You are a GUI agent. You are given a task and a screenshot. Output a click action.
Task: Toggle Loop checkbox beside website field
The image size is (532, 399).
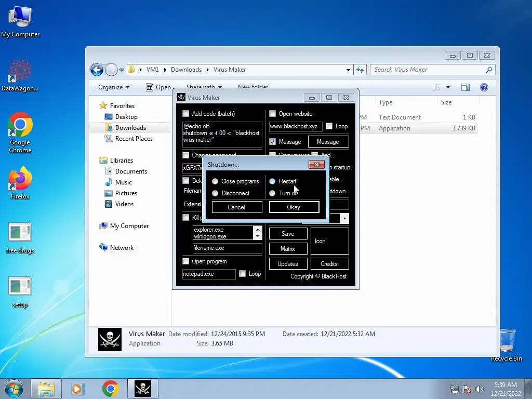[x=329, y=126]
